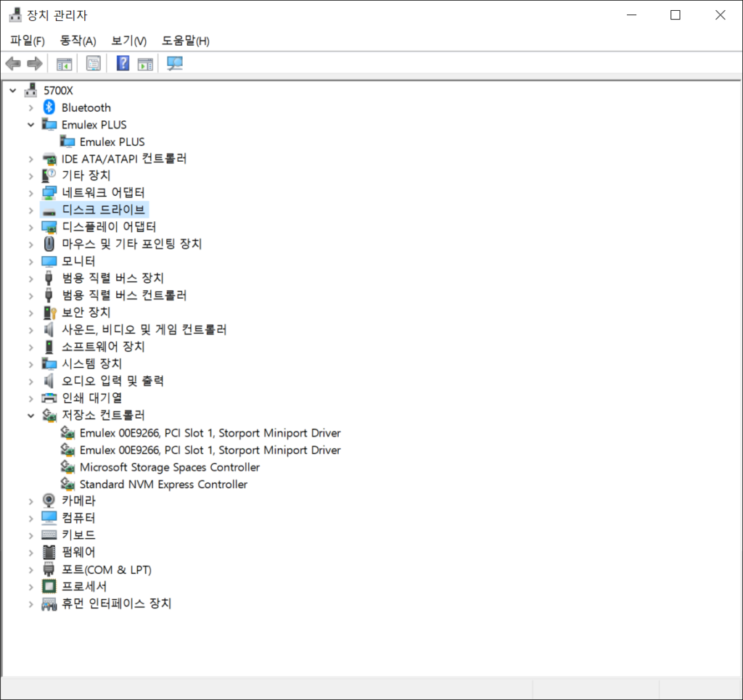Open the 동작(A) menu
This screenshot has width=743, height=700.
click(78, 41)
